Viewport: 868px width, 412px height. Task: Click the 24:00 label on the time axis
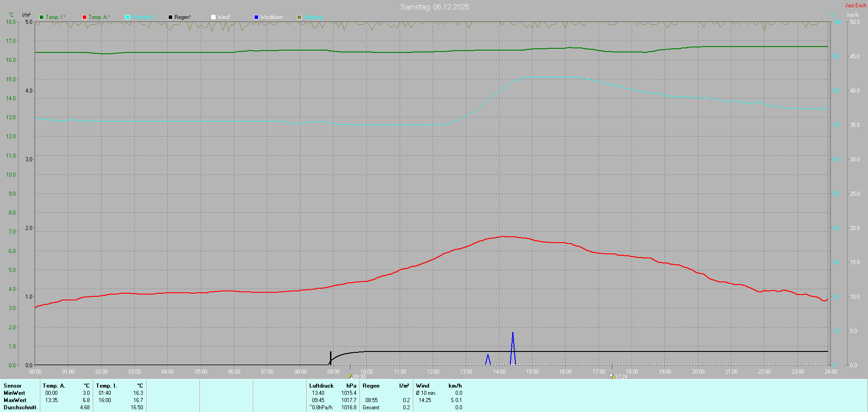(830, 372)
